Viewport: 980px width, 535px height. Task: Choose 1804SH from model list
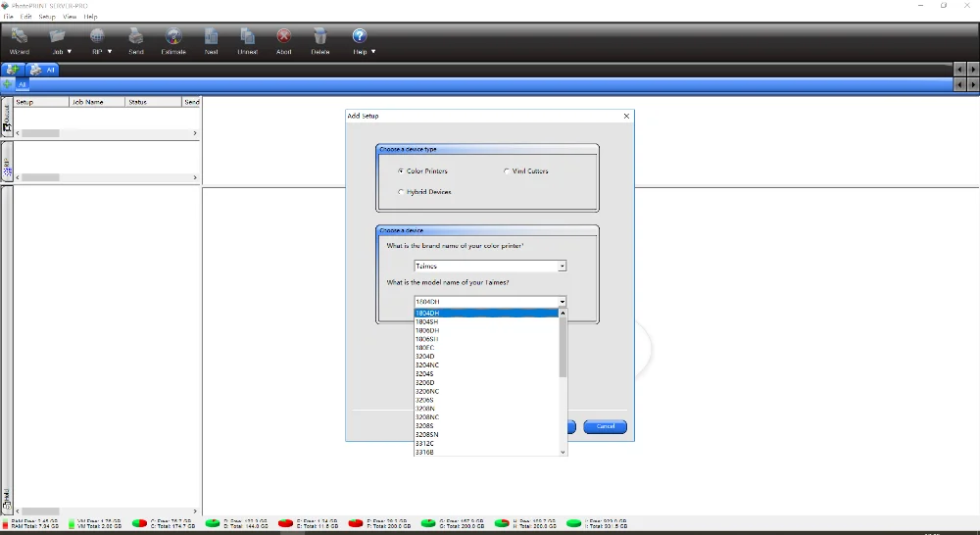(486, 321)
